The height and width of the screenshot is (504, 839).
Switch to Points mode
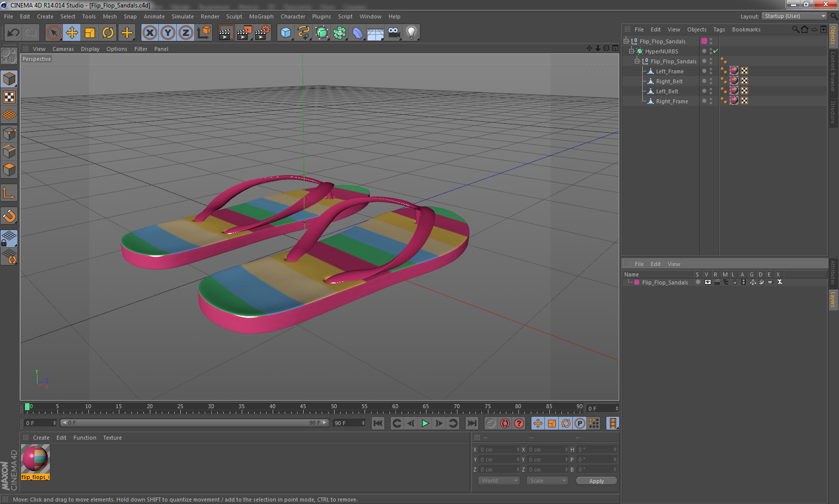(x=9, y=134)
